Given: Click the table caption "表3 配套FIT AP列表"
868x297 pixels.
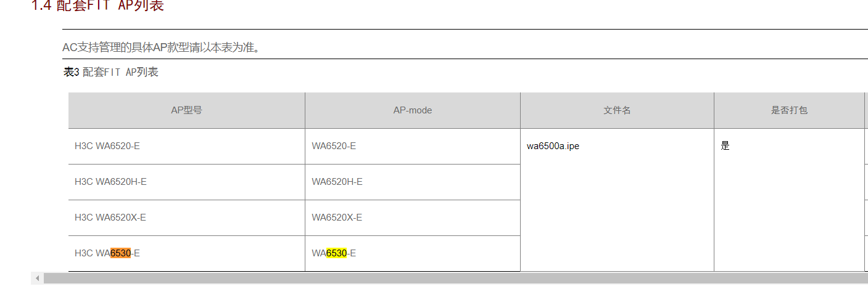Looking at the screenshot, I should (x=111, y=72).
